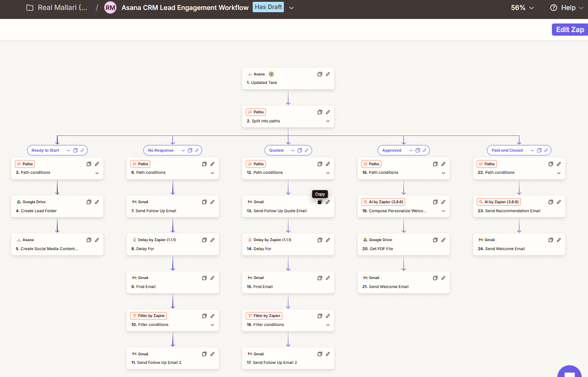Image resolution: width=588 pixels, height=377 pixels.
Task: Select the Updated Task step card
Action: click(x=288, y=79)
